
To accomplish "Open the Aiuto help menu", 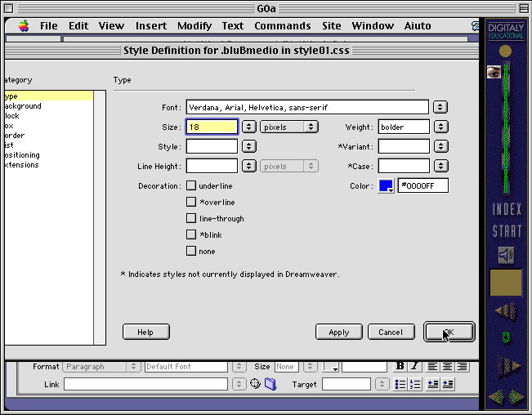I will (418, 26).
